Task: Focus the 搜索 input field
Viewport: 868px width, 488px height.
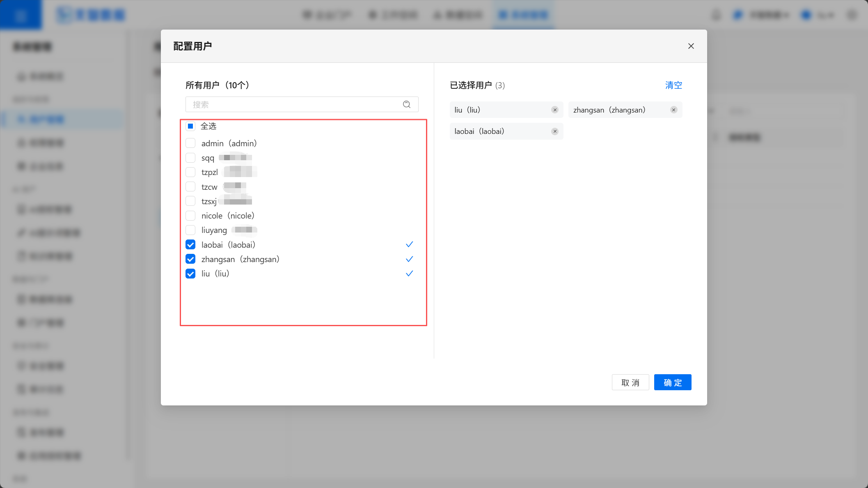Action: 302,104
